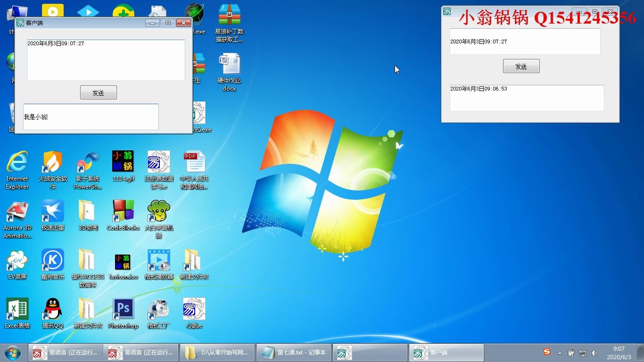Open the Windows Start menu
Viewport: 644px width, 362px height.
coord(12,352)
